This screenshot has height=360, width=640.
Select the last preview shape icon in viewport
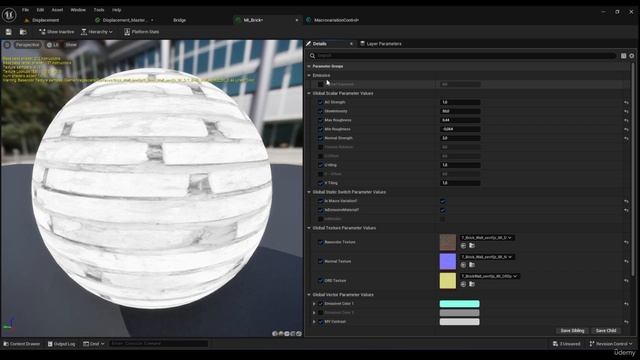pos(299,333)
